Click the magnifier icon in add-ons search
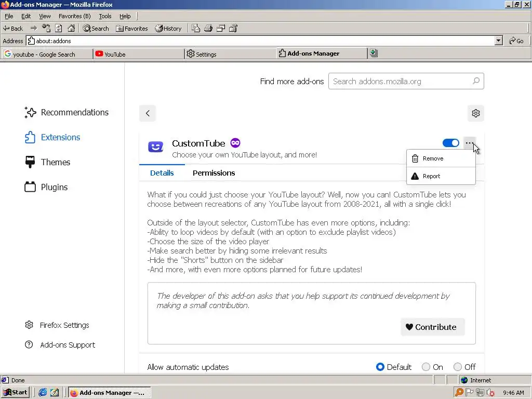This screenshot has width=532, height=399. [x=476, y=81]
